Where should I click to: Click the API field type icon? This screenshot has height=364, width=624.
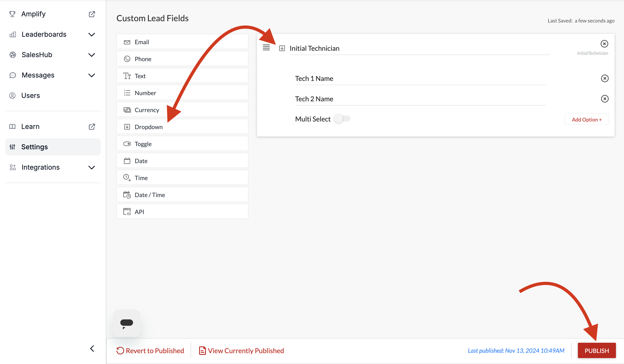coord(127,212)
